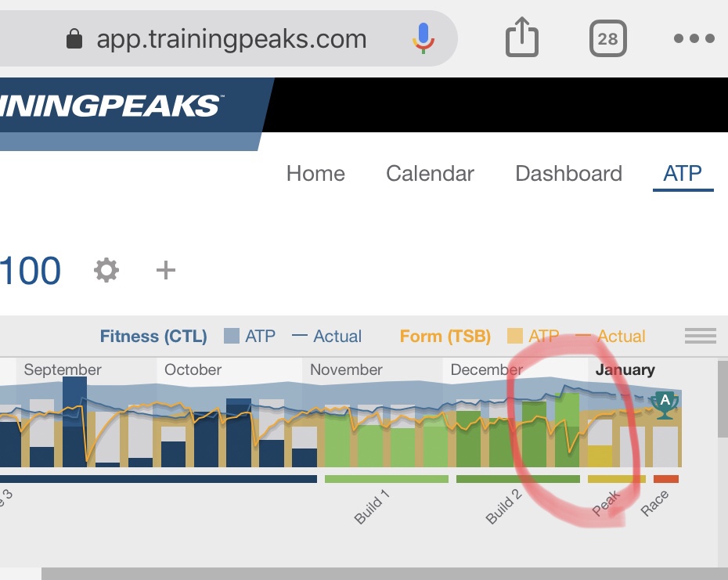Toggle the Fitness ATP legend series
This screenshot has height=580, width=728.
[x=250, y=337]
